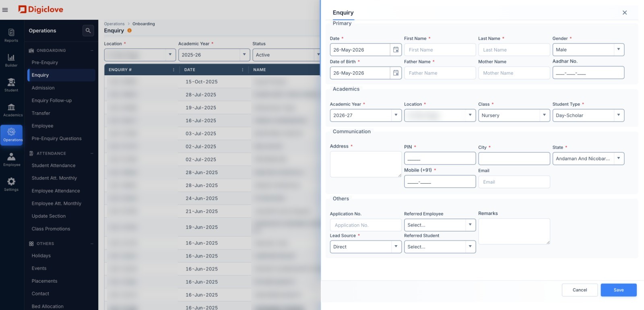Click the Mobile (+91) input field
Viewport: 644px width, 310px height.
tap(440, 182)
